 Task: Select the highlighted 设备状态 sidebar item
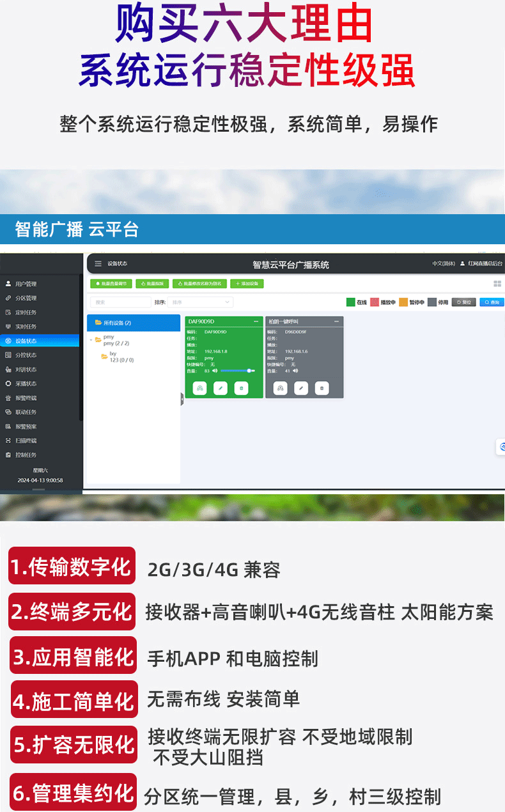coord(41,341)
